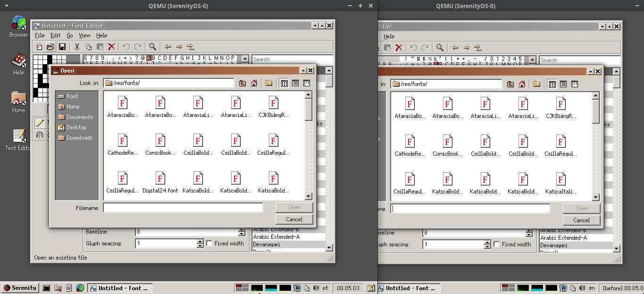Select the Paste glyph toolbar icon
644x294 pixels.
pyautogui.click(x=100, y=47)
